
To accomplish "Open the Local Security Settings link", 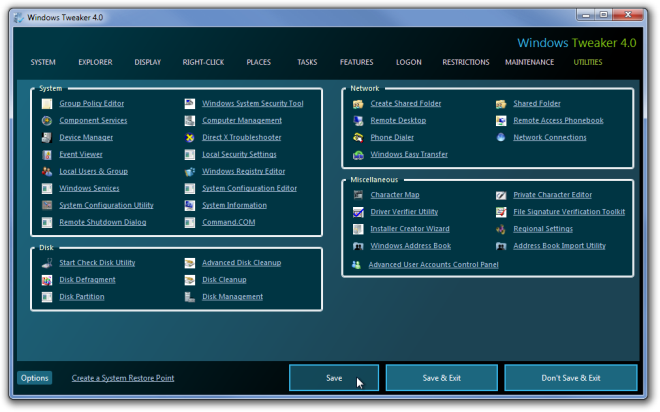I will coord(239,154).
